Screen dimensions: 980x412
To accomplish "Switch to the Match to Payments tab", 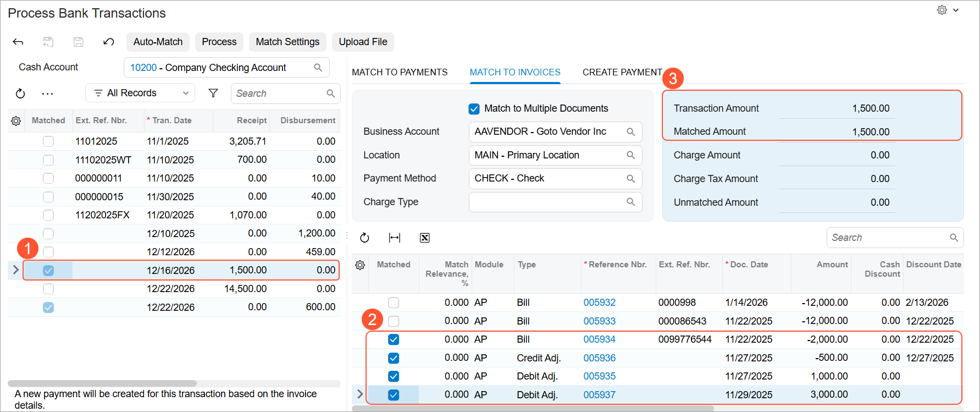I will tap(400, 73).
